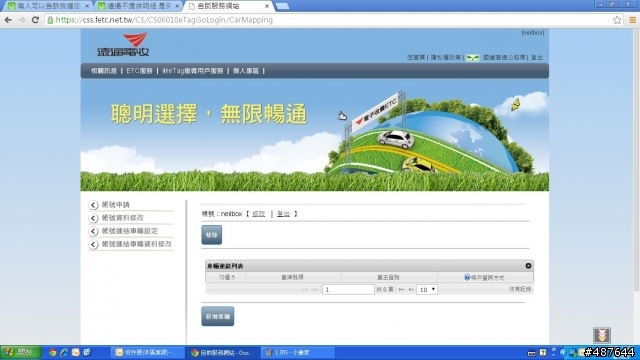Collapse the vehicle link list panel with round icon
The height and width of the screenshot is (360, 640).
tap(528, 266)
